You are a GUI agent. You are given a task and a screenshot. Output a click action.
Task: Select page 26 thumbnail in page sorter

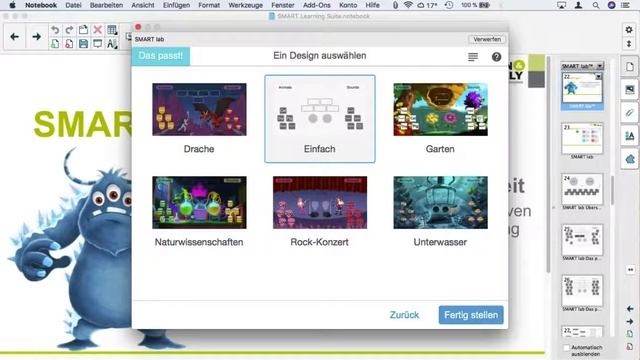point(582,291)
